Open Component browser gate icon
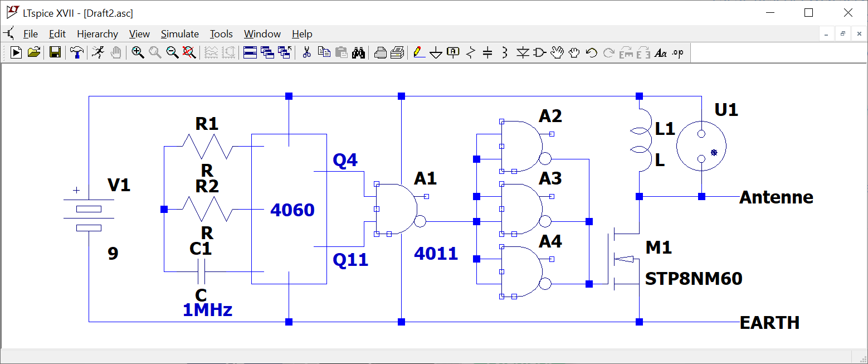This screenshot has width=868, height=364. point(539,52)
